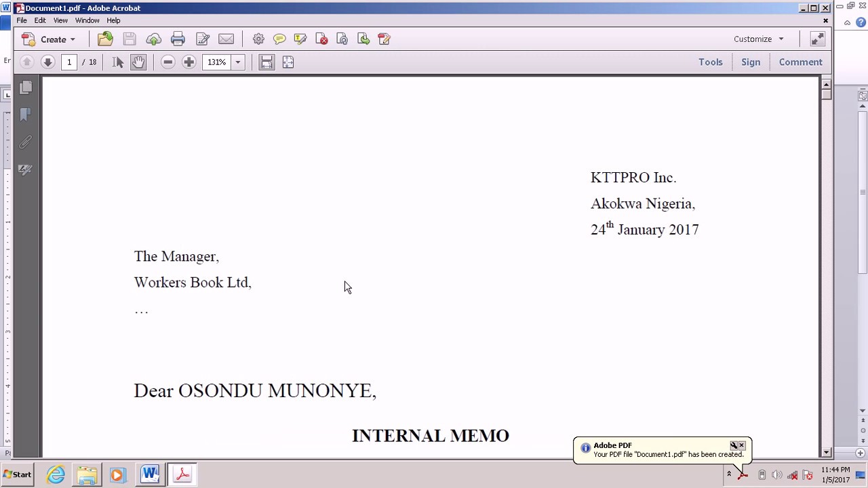Image resolution: width=868 pixels, height=488 pixels.
Task: Activate the Hand pan tool
Action: coord(138,62)
